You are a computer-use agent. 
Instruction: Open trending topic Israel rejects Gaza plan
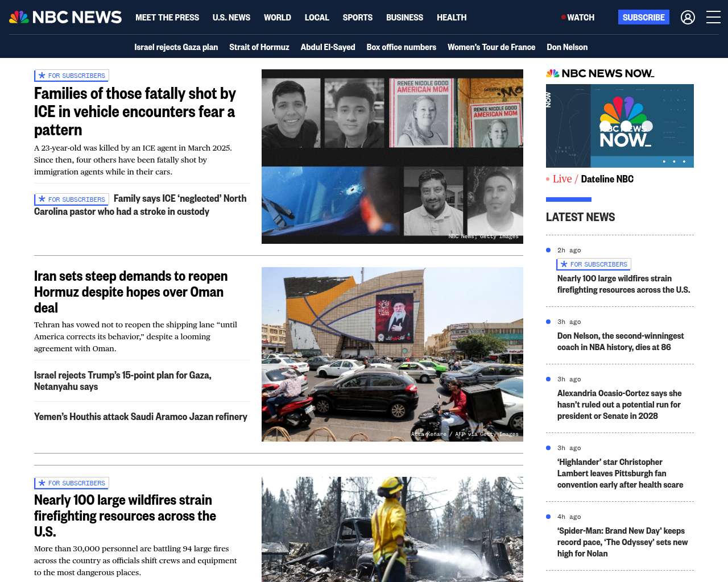(176, 47)
